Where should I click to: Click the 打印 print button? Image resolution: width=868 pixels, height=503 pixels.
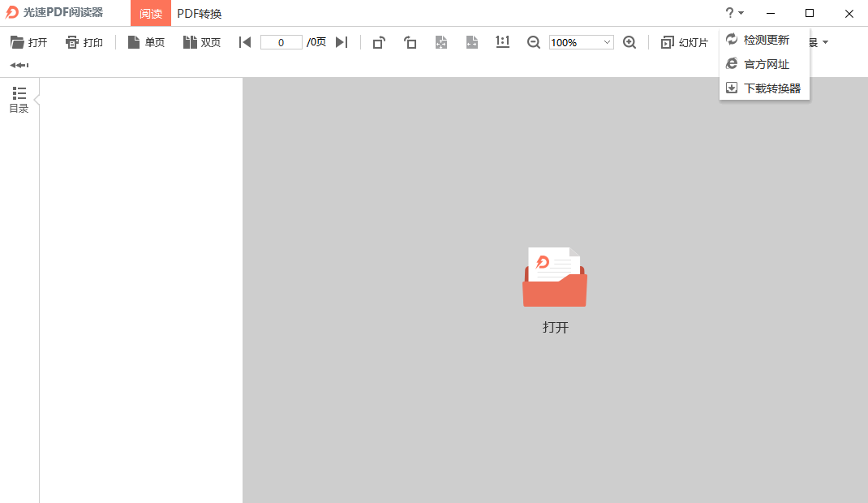coord(84,43)
